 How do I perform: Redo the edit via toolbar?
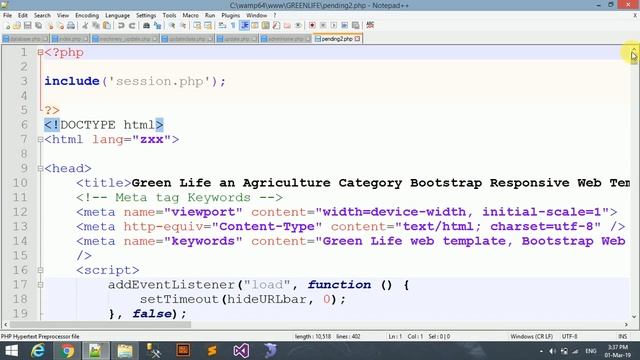pos(132,25)
